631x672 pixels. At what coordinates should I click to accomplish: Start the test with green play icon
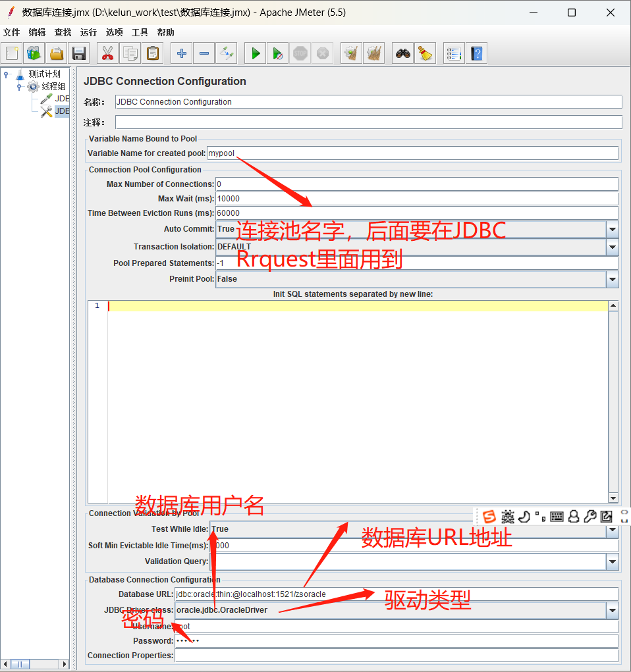(256, 53)
